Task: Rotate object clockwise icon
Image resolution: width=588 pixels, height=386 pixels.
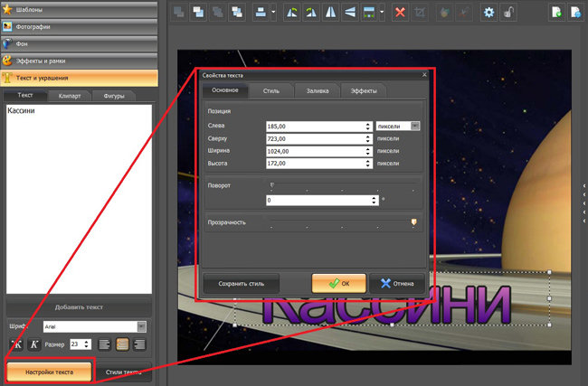Action: tap(311, 13)
